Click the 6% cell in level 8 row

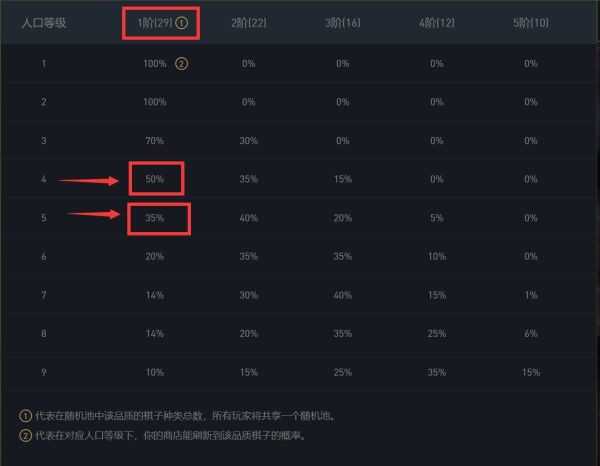click(531, 334)
